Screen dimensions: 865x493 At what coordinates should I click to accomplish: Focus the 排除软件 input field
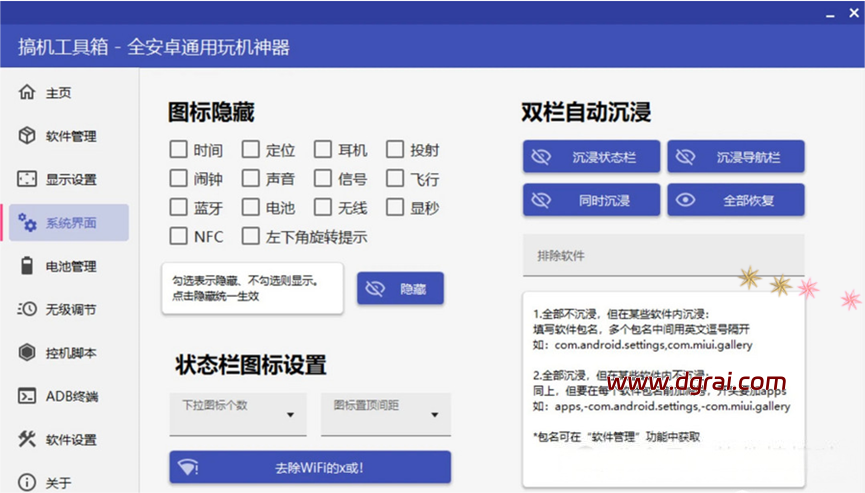pyautogui.click(x=663, y=256)
